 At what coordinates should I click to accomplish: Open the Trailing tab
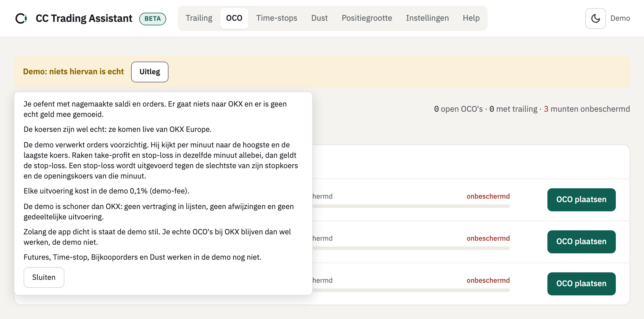(199, 18)
